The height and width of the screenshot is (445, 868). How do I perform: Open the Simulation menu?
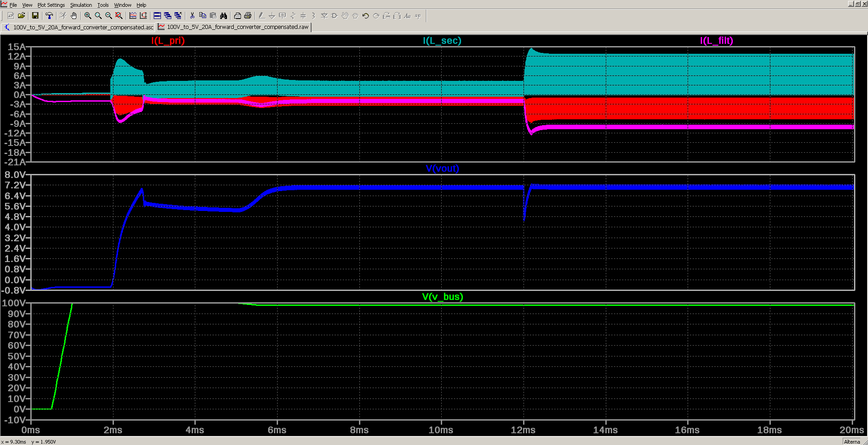pos(81,5)
